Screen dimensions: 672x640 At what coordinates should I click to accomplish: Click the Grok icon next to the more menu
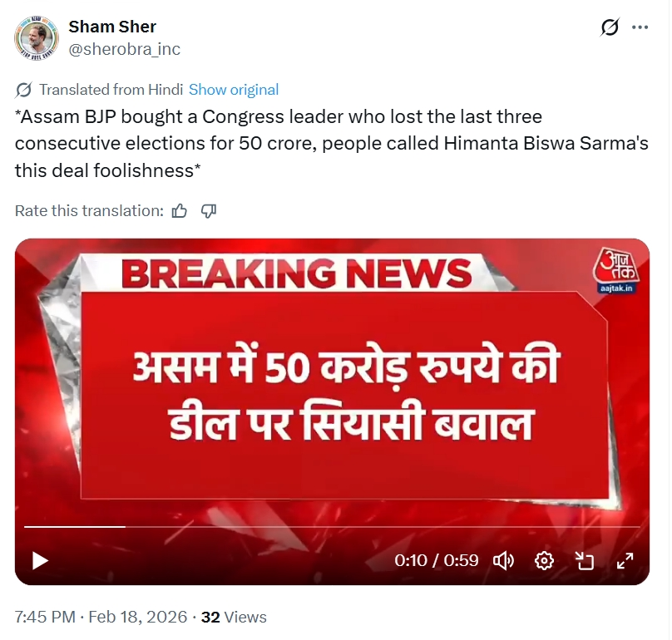click(x=610, y=27)
